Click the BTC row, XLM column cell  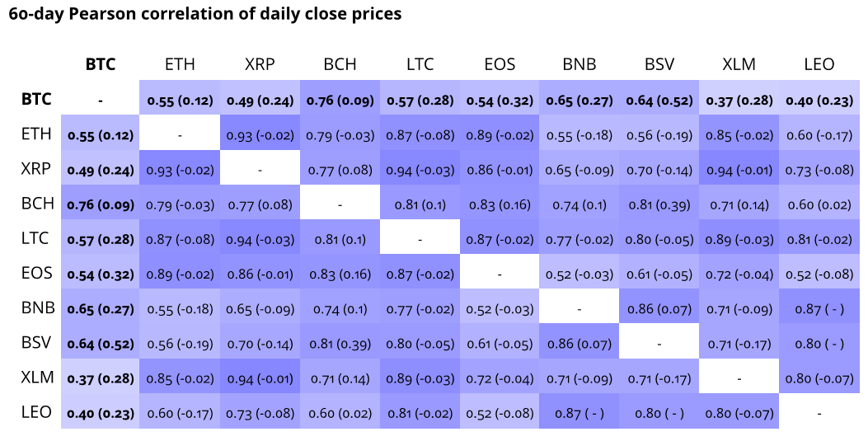(739, 101)
